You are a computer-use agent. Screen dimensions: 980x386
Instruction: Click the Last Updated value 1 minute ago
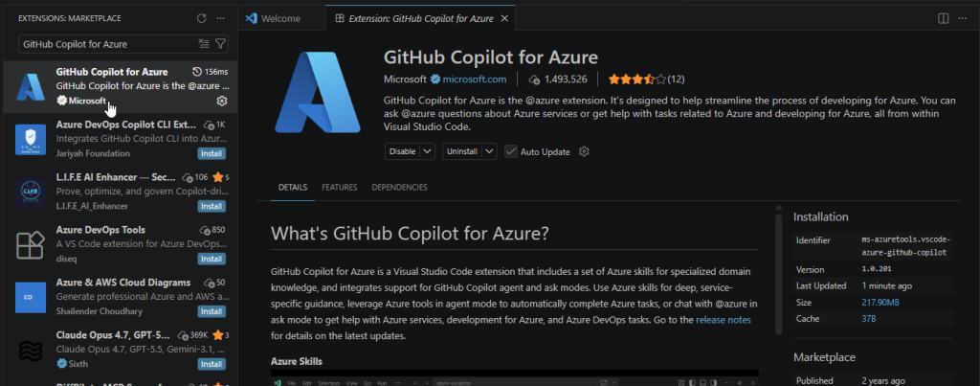886,285
